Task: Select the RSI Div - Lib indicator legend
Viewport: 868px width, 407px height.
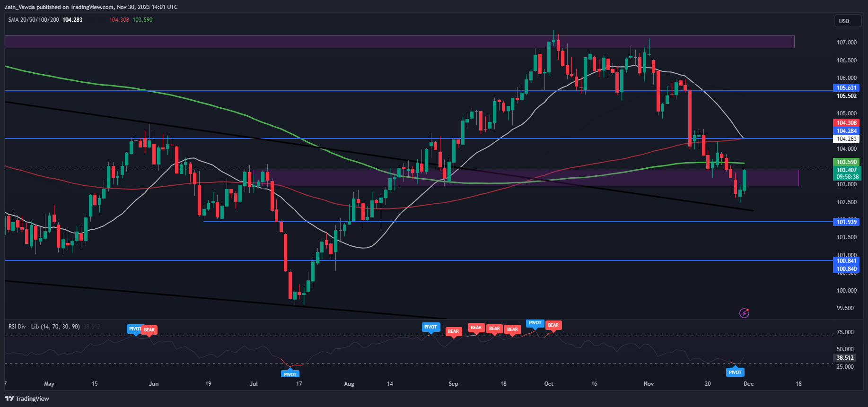Action: [x=44, y=327]
